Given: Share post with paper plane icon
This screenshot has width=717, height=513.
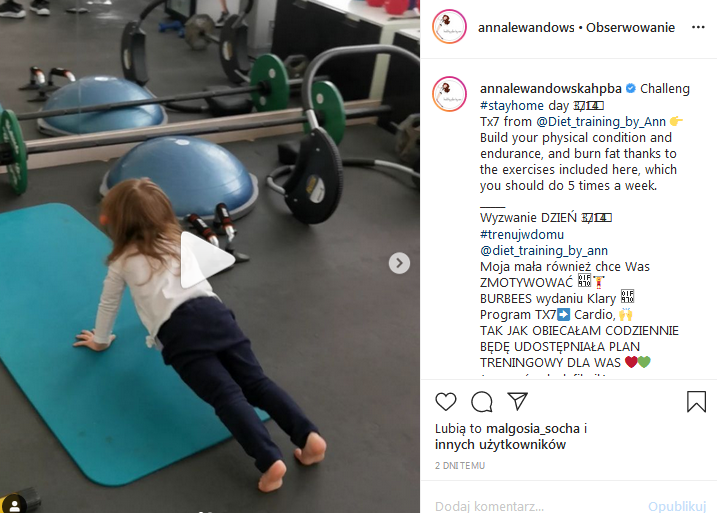Looking at the screenshot, I should pos(518,401).
